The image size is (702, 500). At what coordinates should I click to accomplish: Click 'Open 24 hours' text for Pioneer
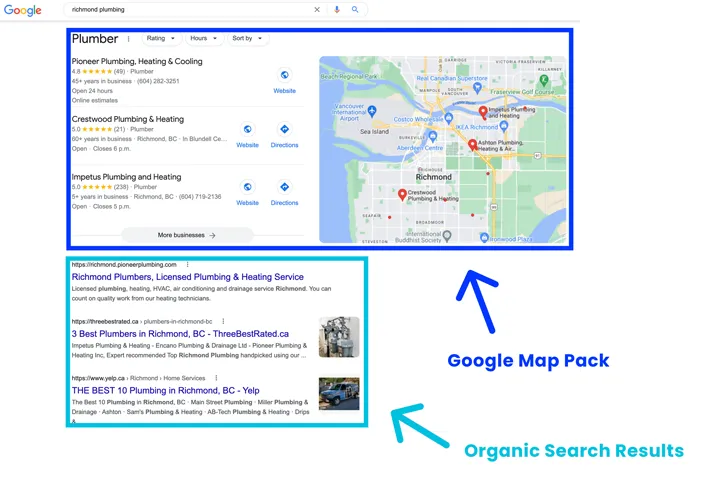click(92, 91)
